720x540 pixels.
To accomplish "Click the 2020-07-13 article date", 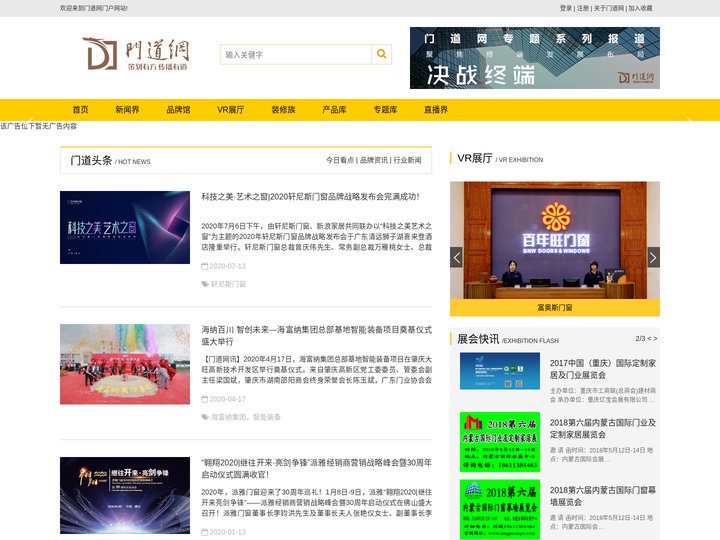I will point(227,266).
